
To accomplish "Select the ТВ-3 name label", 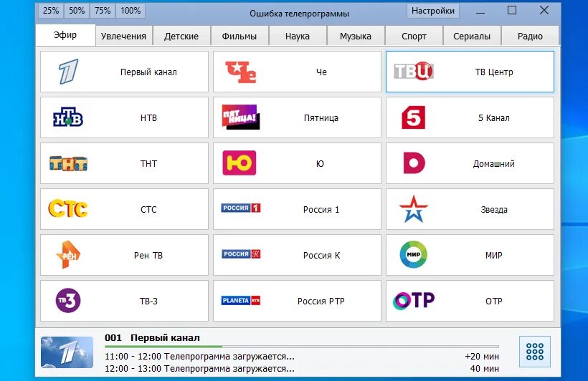I will pyautogui.click(x=148, y=302).
